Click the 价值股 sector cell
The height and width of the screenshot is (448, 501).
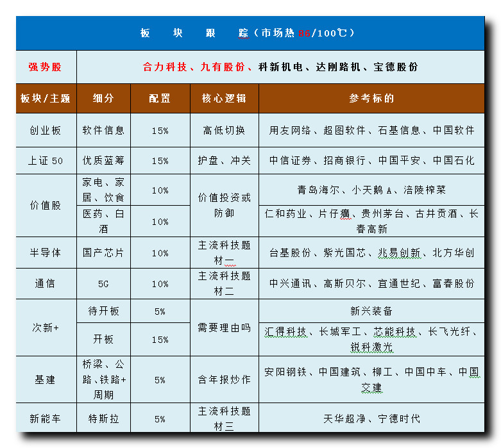tap(46, 206)
